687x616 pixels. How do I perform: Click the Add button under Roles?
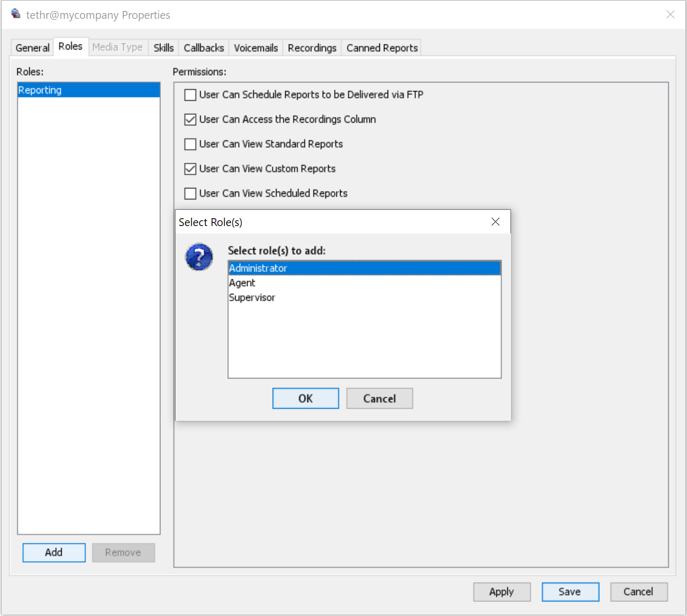pos(54,552)
